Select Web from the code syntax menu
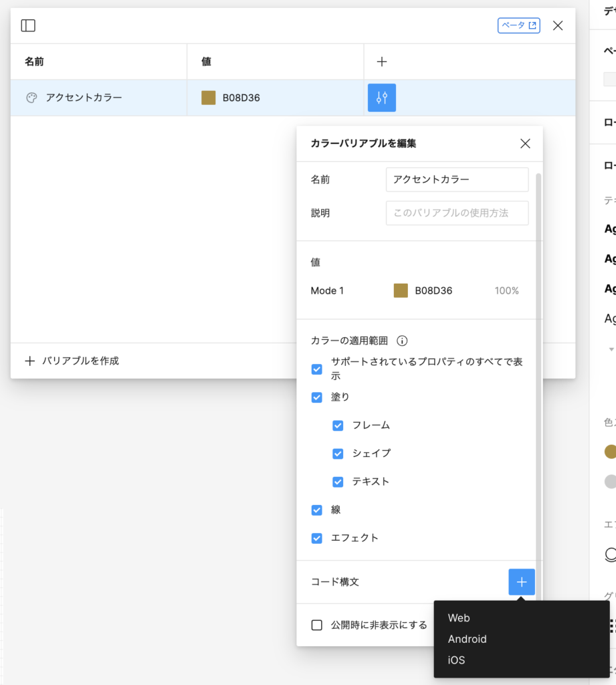Screen dimensions: 616x685 point(459,618)
